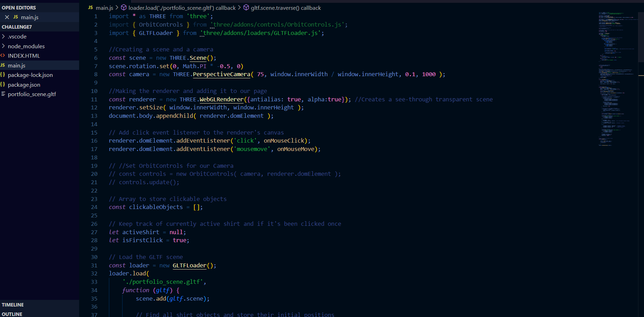
Task: Click the file icon beside portfolio_scene.gltf
Action: [3, 94]
